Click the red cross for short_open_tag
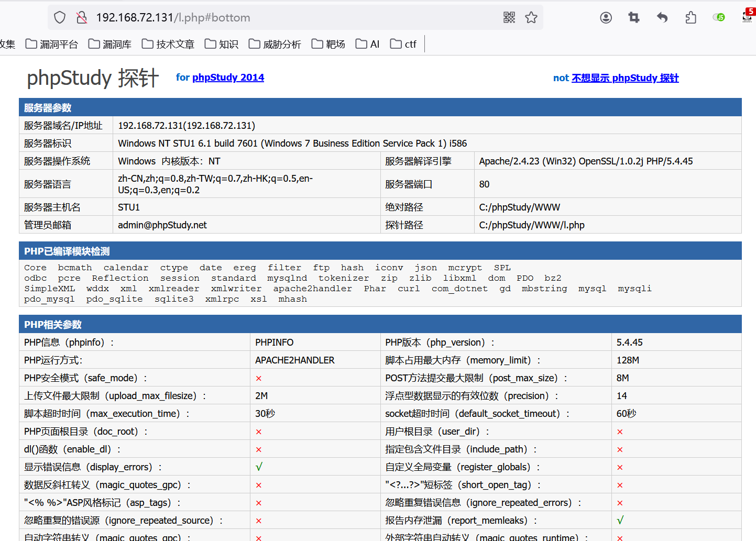Screen dimensions: 756x541 pyautogui.click(x=620, y=485)
